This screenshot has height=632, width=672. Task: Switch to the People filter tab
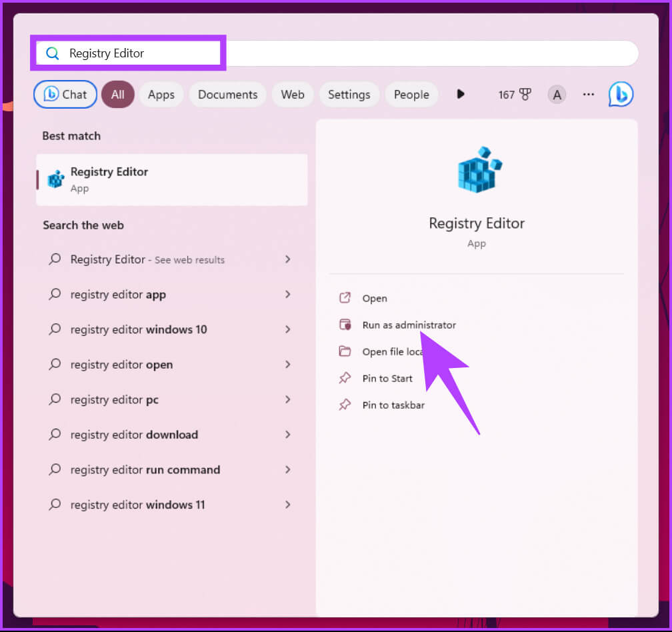(411, 94)
